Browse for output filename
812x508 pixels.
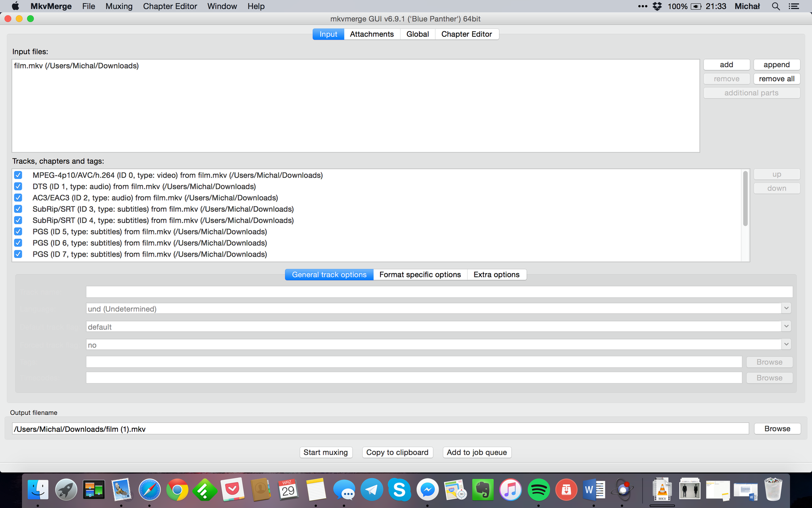777,429
